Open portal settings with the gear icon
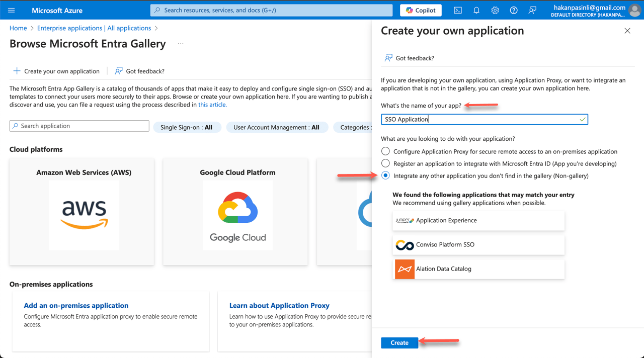 click(x=495, y=10)
